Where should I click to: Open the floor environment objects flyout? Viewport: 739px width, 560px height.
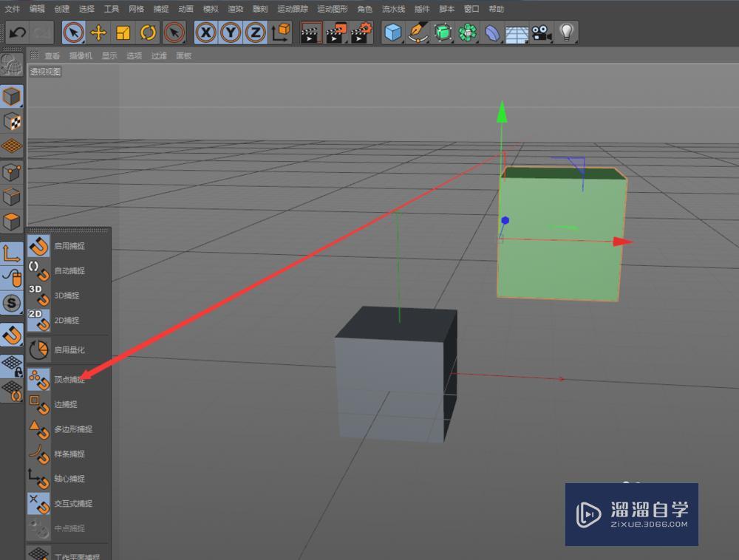517,33
